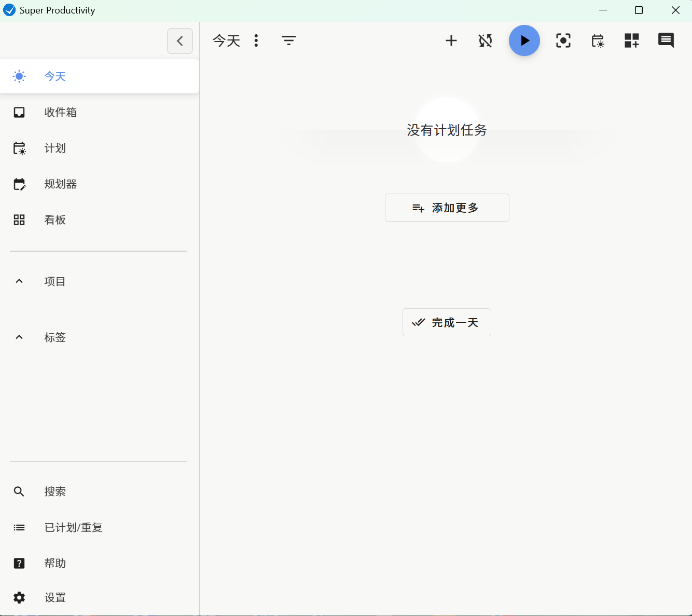Open 搜索 via the magnifier icon
The width and height of the screenshot is (692, 616).
click(x=19, y=491)
